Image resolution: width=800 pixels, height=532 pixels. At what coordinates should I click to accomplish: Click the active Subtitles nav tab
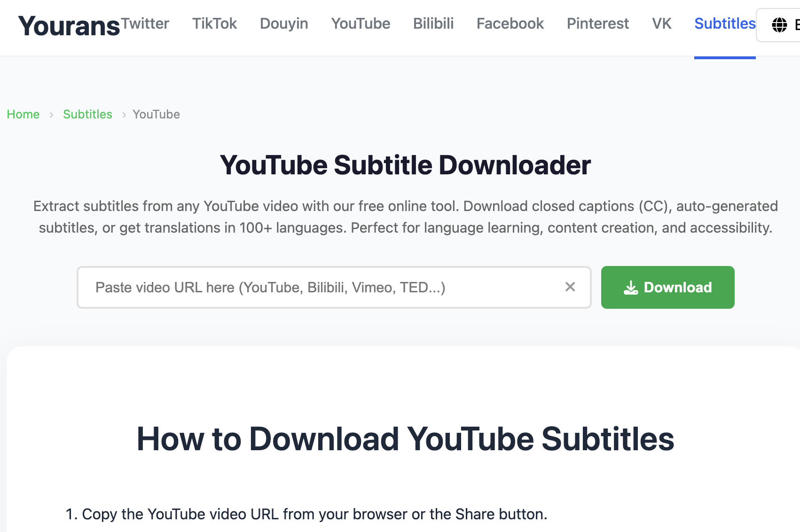pos(724,23)
